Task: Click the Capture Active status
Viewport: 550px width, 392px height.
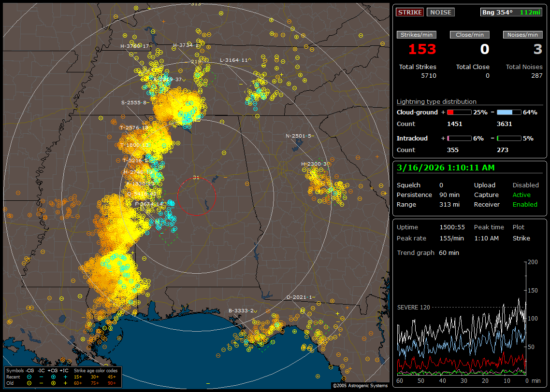Action: 521,195
